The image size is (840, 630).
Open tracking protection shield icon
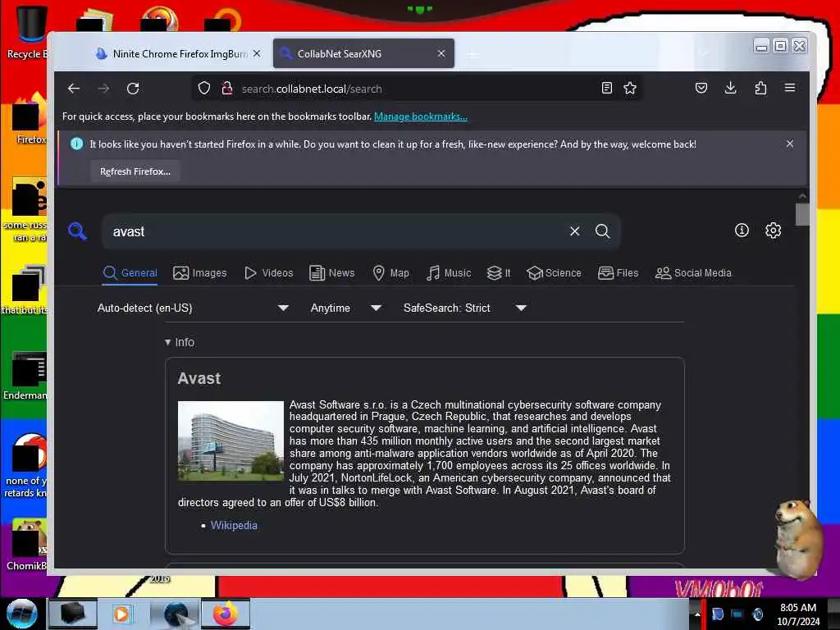(204, 89)
